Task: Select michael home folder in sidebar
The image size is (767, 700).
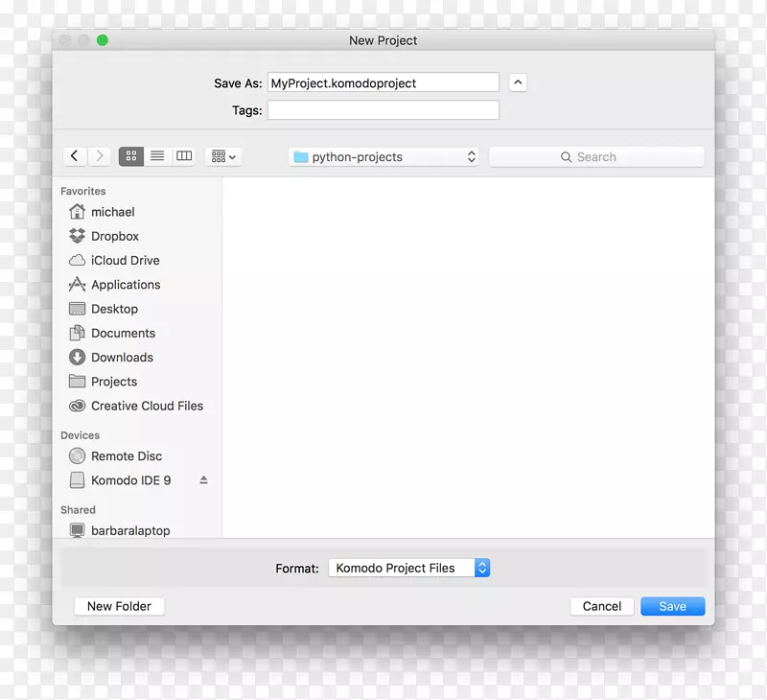Action: click(x=137, y=212)
